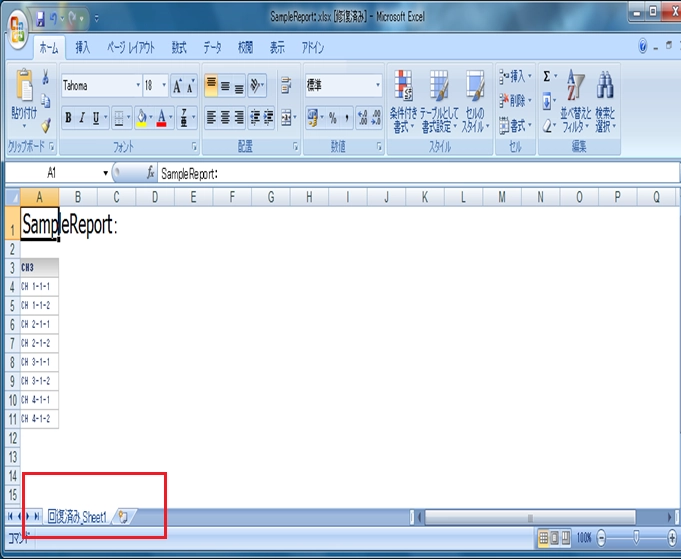
Task: Open text orientation options
Action: (x=257, y=86)
